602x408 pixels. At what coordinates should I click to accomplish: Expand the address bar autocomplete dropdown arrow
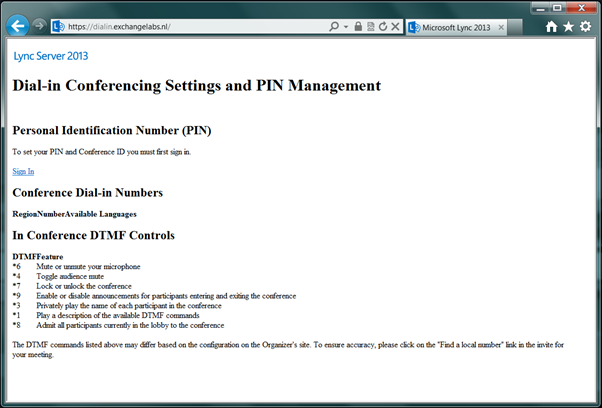pos(346,27)
